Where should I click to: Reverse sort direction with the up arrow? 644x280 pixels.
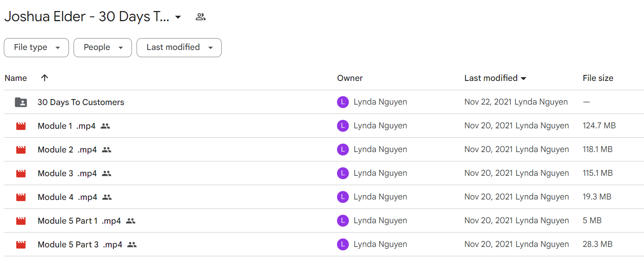pos(44,78)
